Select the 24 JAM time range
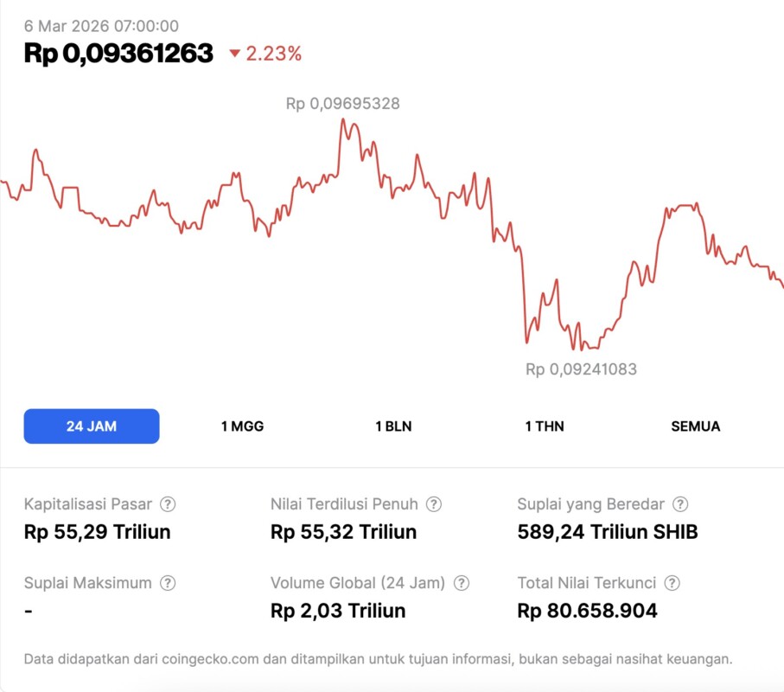The width and height of the screenshot is (784, 692). tap(92, 426)
